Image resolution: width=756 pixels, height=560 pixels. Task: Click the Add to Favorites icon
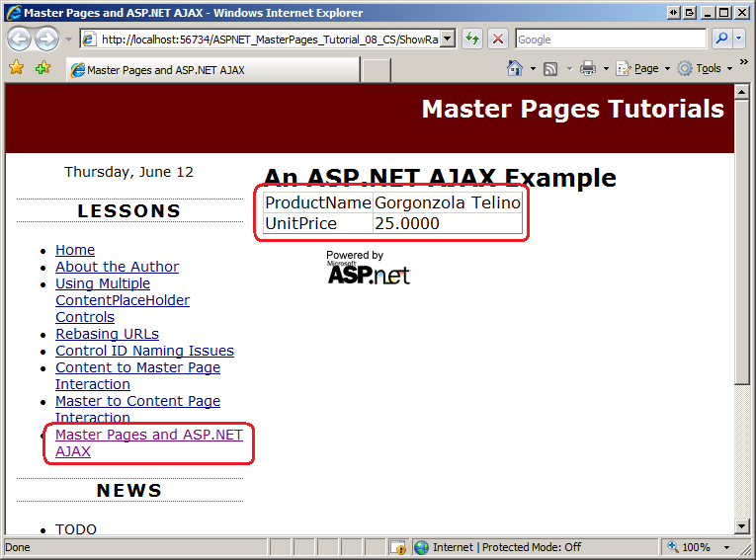click(42, 68)
